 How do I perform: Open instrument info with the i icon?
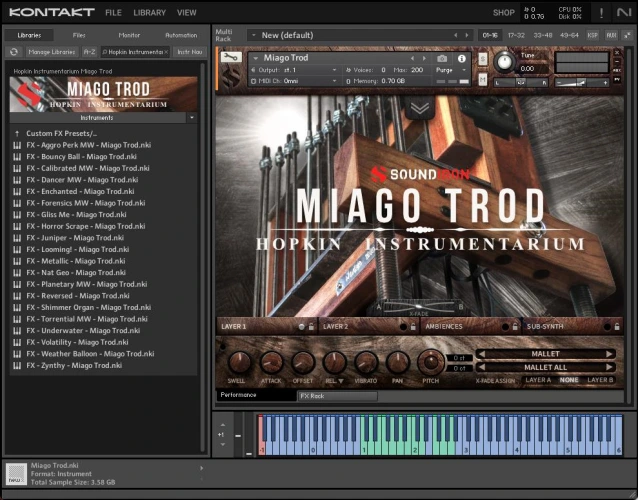pos(463,58)
